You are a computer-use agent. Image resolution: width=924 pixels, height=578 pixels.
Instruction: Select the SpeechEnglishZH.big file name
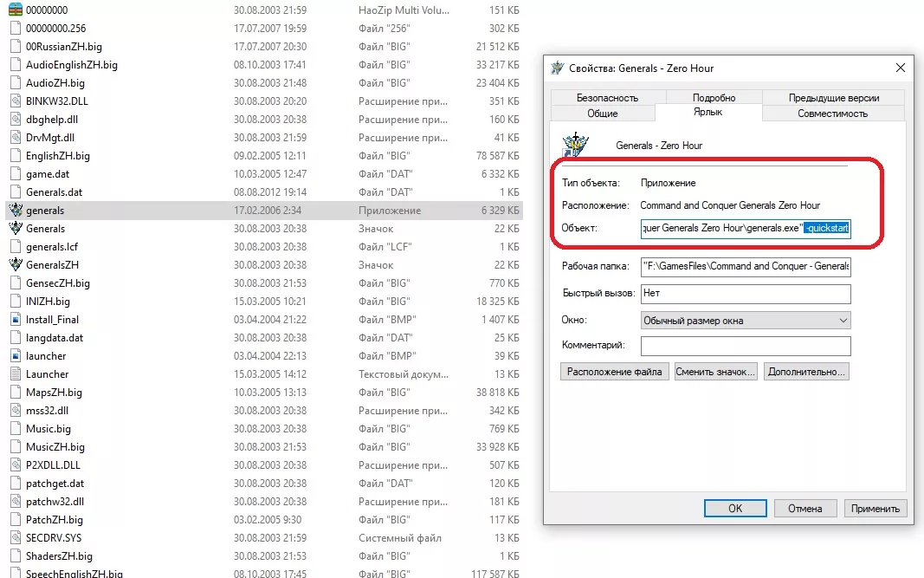pyautogui.click(x=74, y=574)
